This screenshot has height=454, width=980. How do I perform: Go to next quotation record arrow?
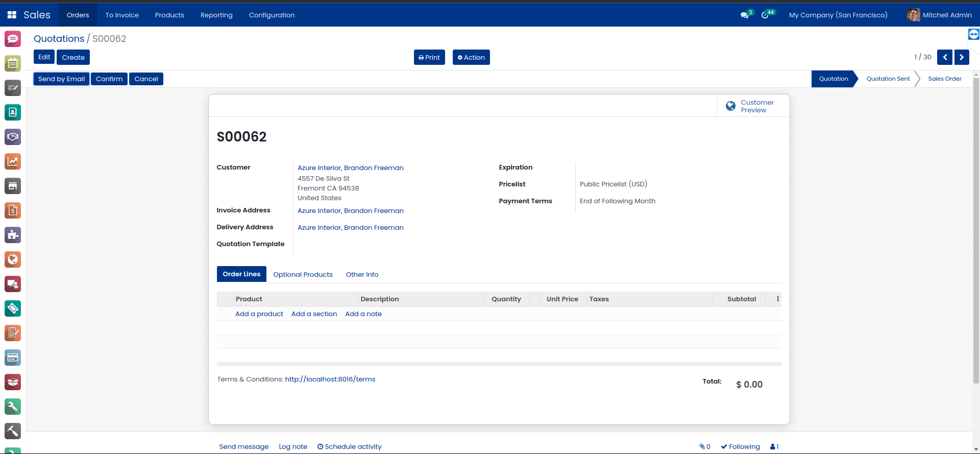(x=962, y=57)
